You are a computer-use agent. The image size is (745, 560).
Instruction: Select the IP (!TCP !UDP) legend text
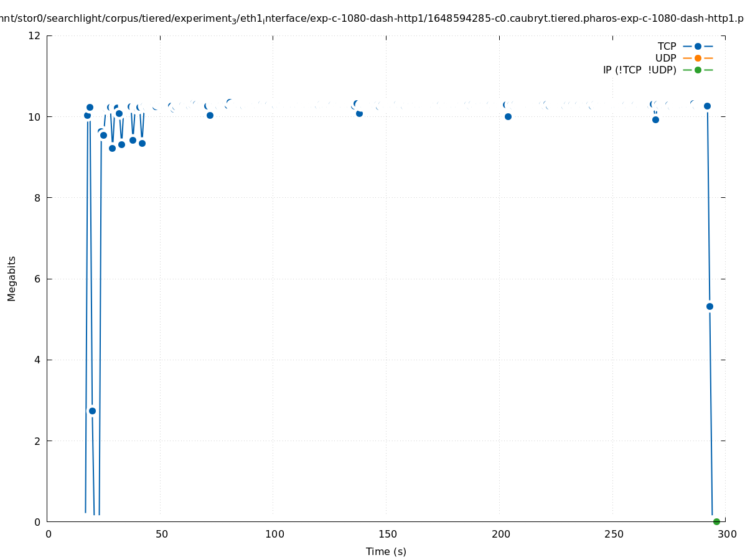pos(639,70)
